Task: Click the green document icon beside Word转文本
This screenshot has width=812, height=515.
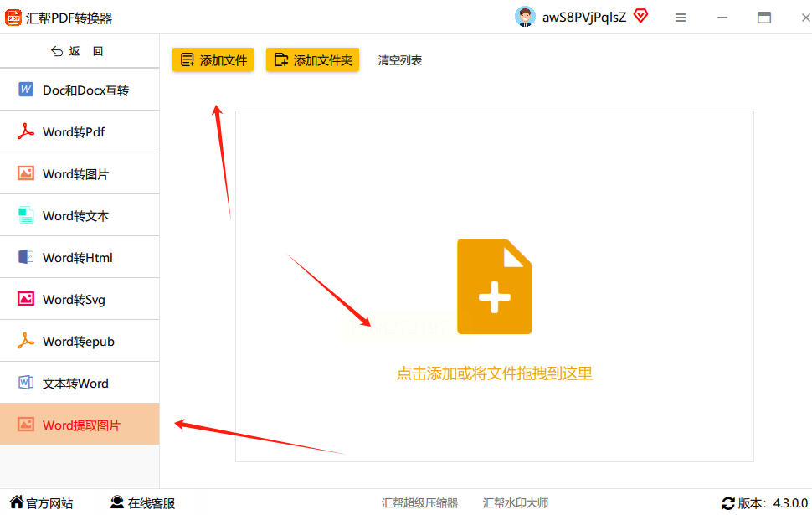Action: click(x=26, y=215)
